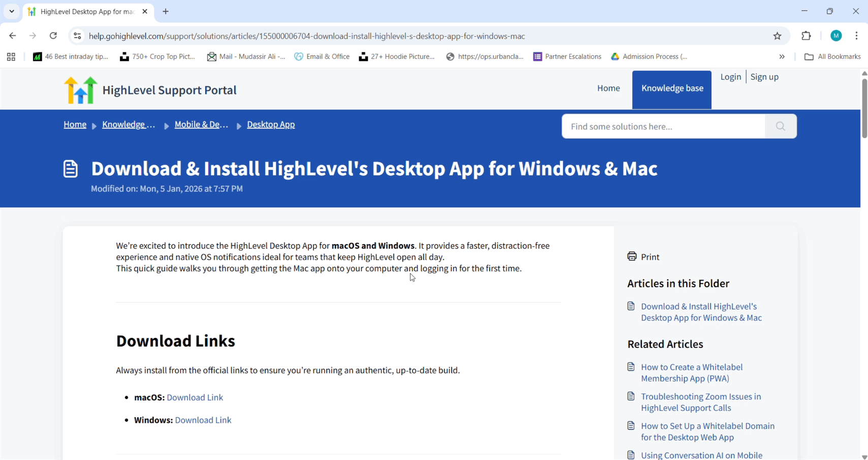This screenshot has width=868, height=460.
Task: Open Chrome profile avatar M
Action: pos(836,36)
